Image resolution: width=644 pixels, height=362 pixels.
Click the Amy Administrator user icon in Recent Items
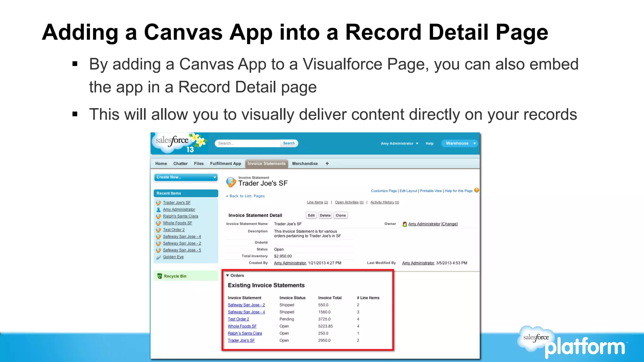[x=158, y=210]
